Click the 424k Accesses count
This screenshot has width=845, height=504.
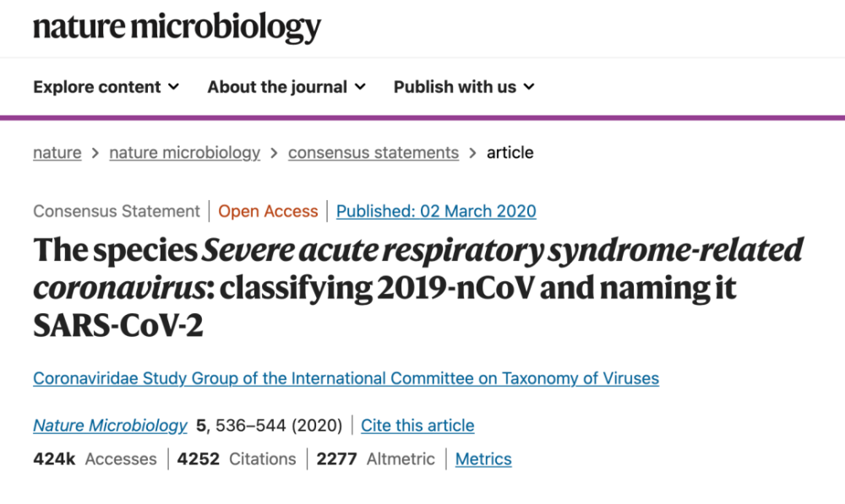click(95, 458)
